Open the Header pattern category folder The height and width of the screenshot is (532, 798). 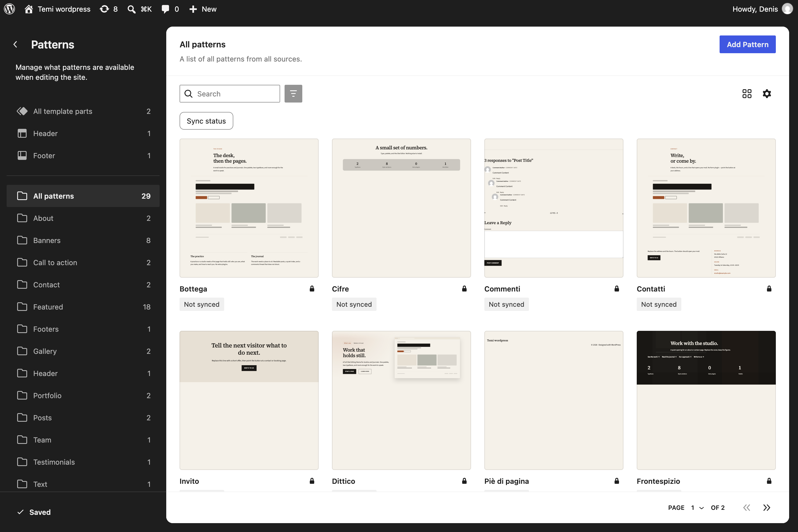pyautogui.click(x=83, y=373)
